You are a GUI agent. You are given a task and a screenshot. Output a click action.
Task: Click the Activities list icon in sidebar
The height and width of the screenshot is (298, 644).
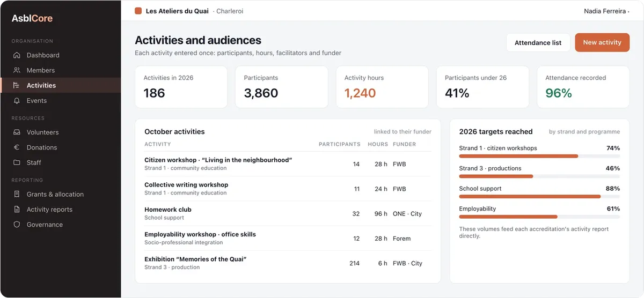17,85
